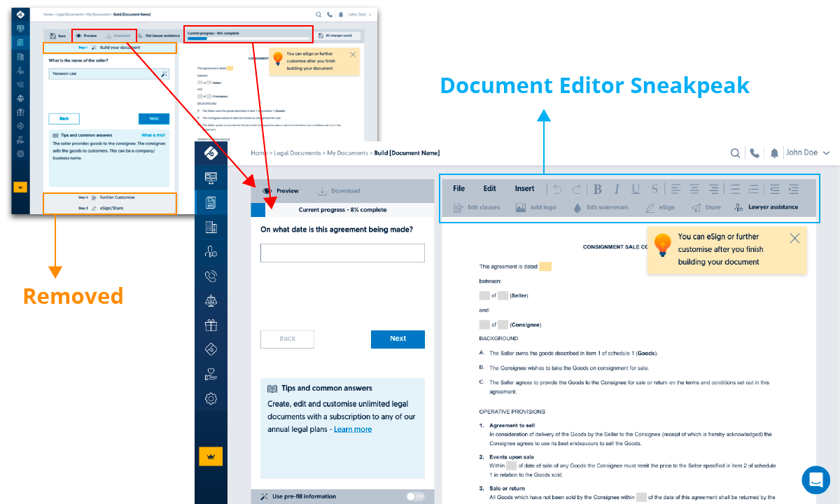Click the Next button in front window

pyautogui.click(x=398, y=339)
